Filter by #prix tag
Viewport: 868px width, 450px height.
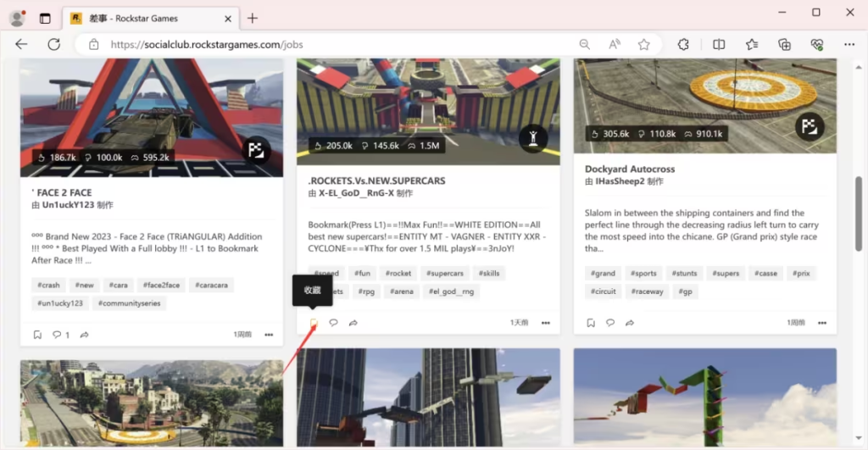click(x=801, y=274)
